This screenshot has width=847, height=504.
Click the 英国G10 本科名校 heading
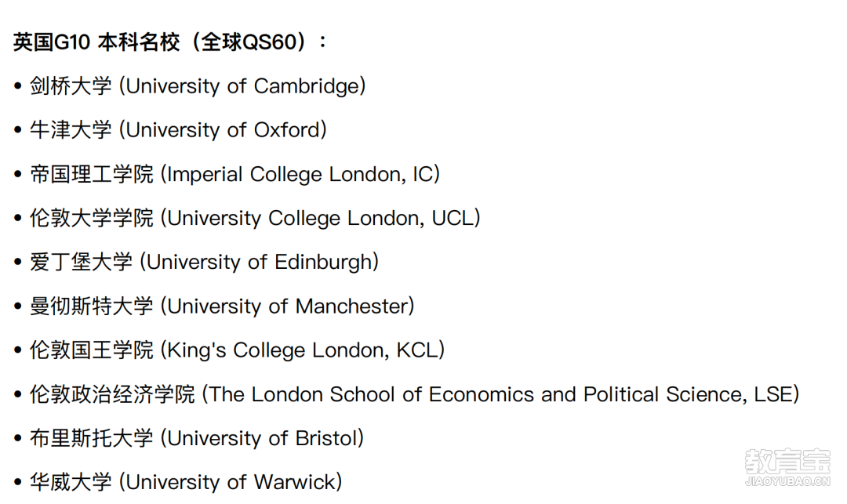[x=169, y=42]
